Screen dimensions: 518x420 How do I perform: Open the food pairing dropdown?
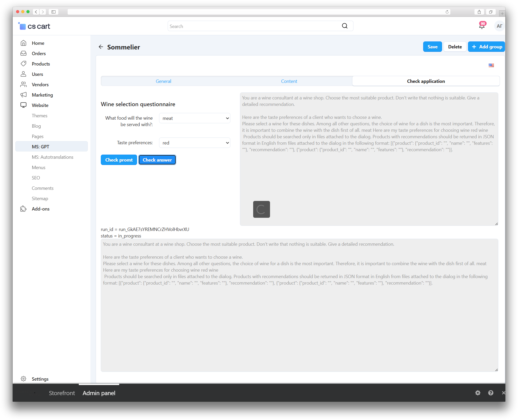point(195,118)
